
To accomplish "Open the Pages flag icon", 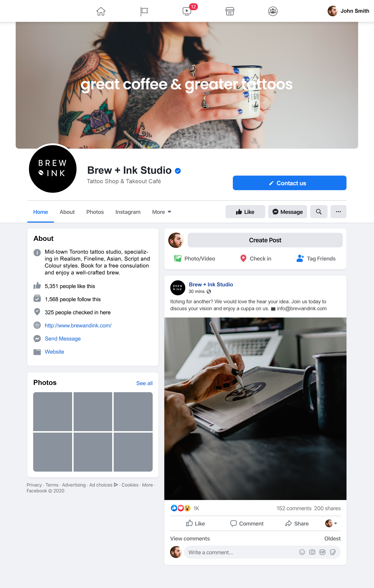I will point(144,11).
